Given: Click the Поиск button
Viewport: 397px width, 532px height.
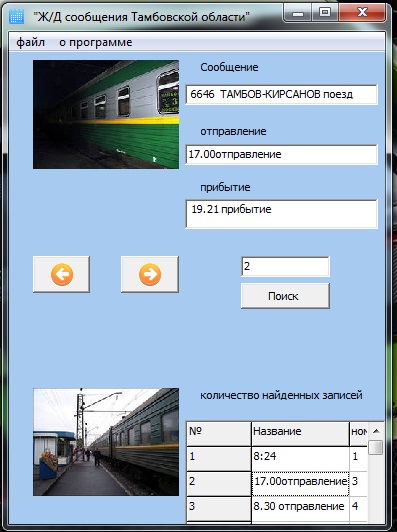Looking at the screenshot, I should tap(285, 296).
